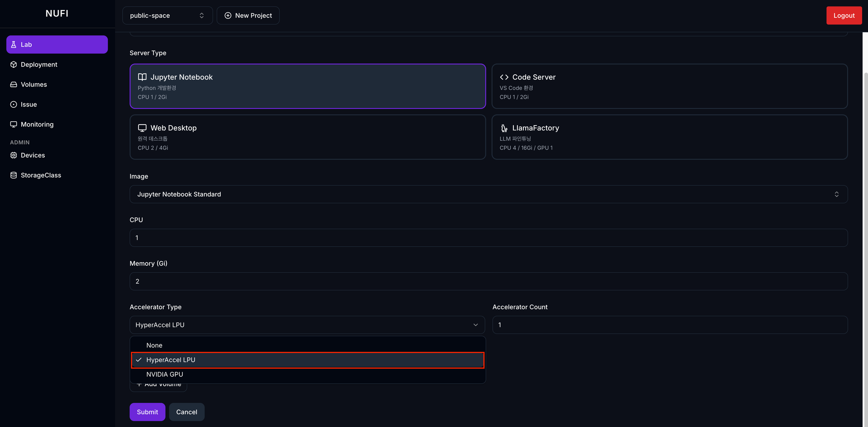Click the Devices chip icon

pos(13,156)
